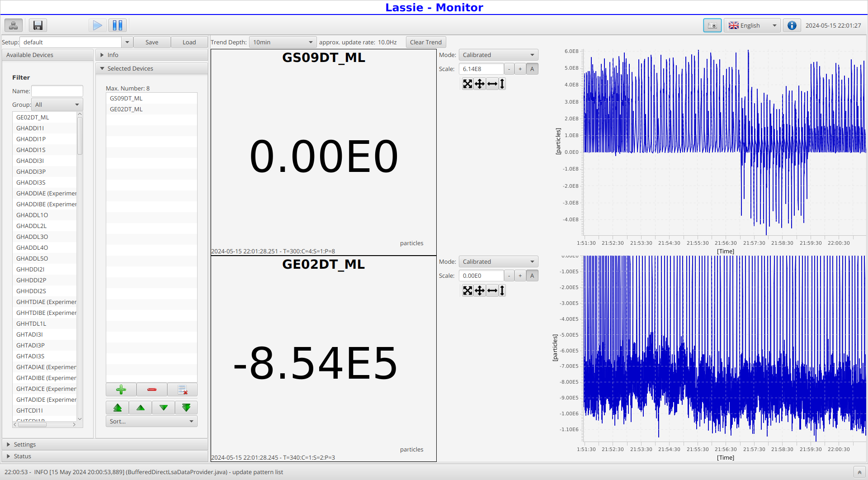Viewport: 868px width, 480px height.
Task: Expand the Settings section
Action: click(x=105, y=444)
